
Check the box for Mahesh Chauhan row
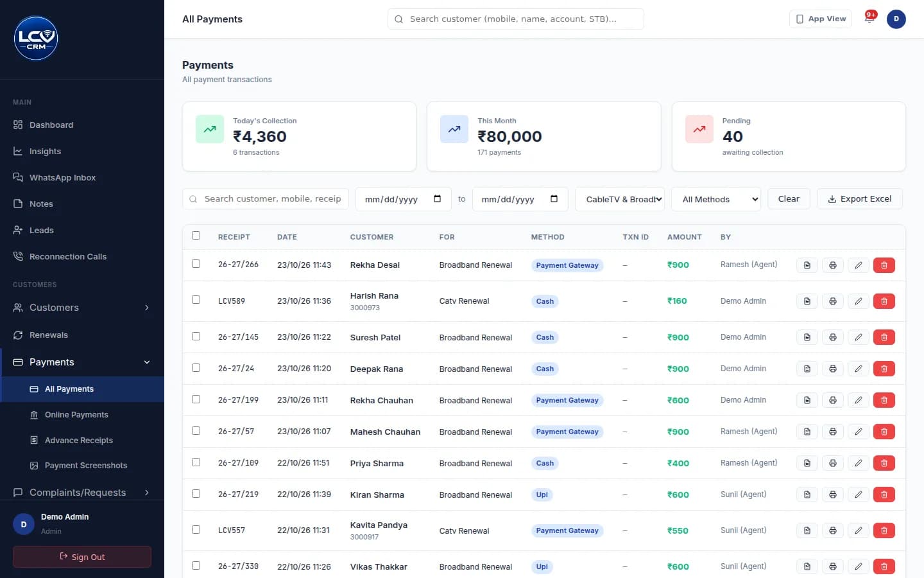(196, 431)
